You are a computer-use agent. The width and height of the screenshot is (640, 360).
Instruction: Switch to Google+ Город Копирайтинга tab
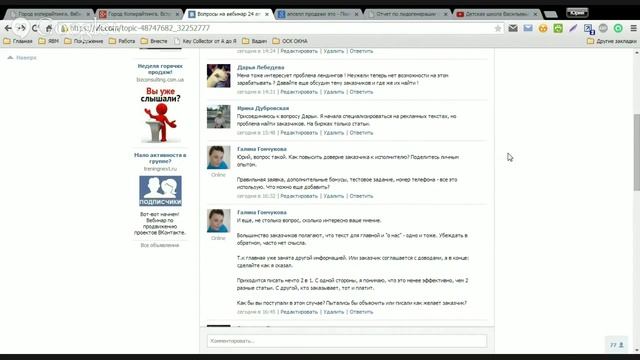[139, 14]
